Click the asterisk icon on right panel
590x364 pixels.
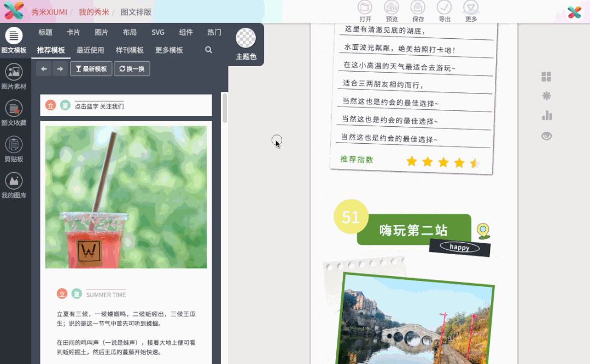pos(546,96)
